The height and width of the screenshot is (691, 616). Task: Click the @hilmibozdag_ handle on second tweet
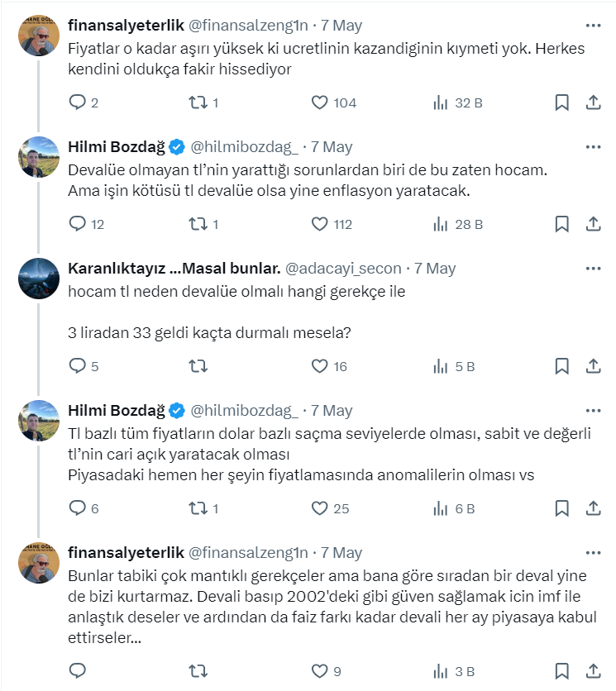click(245, 147)
